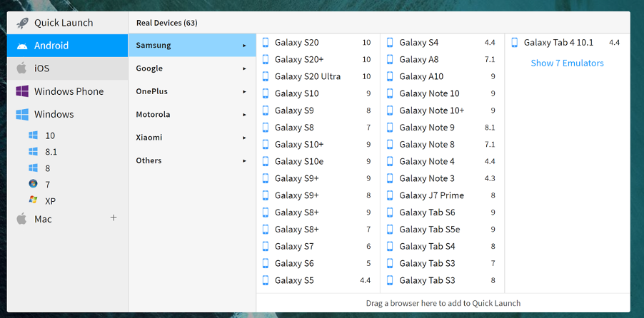Launch Galaxy S10 device
This screenshot has height=318, width=644.
[317, 93]
